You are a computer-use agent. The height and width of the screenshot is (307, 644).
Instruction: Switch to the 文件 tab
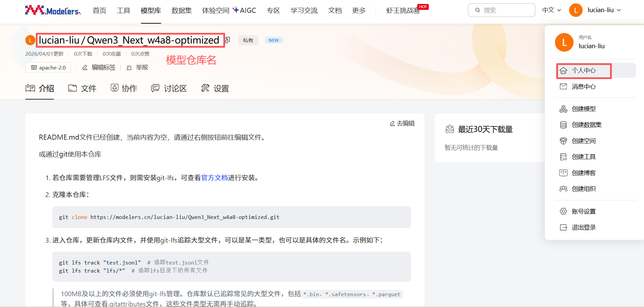[x=82, y=88]
